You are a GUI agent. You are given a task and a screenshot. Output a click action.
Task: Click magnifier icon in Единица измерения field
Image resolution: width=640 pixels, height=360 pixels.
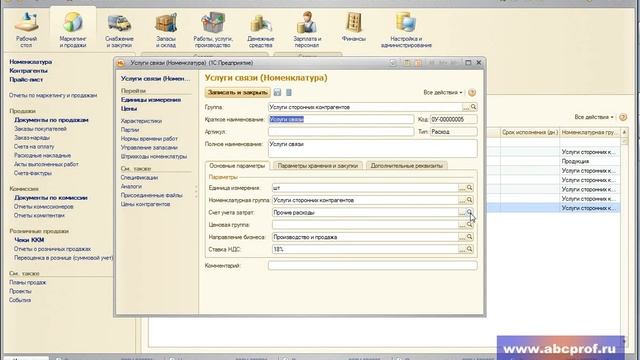pyautogui.click(x=469, y=188)
